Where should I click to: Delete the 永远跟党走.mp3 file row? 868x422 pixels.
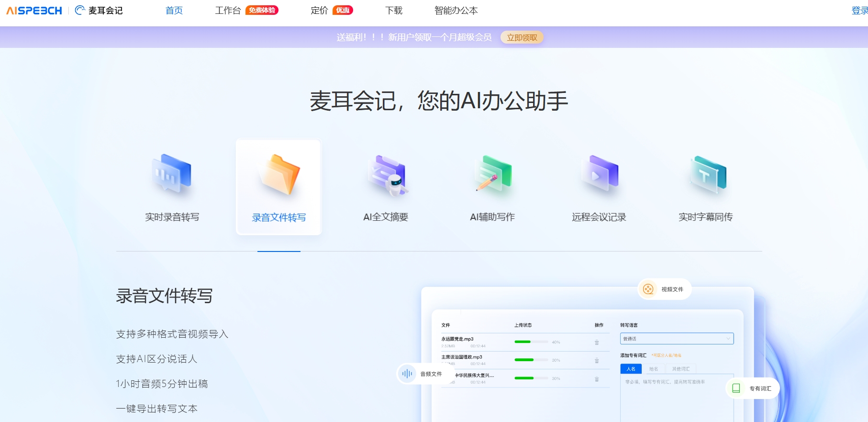pos(597,342)
